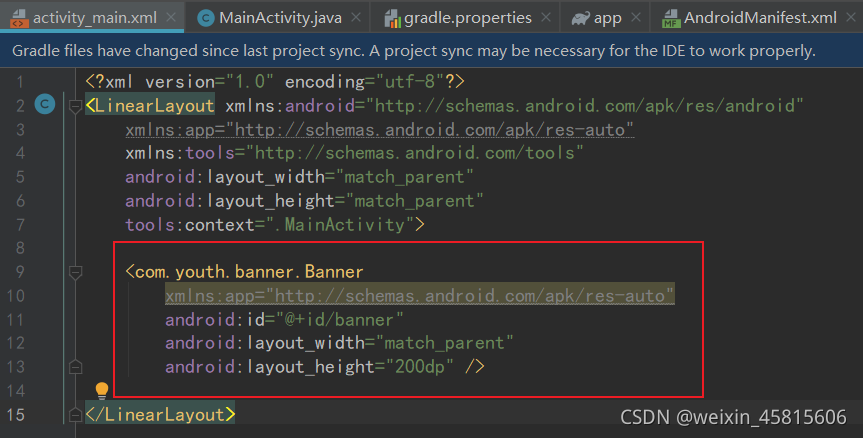
Task: Click the fold end marker on line 15
Action: [x=75, y=414]
